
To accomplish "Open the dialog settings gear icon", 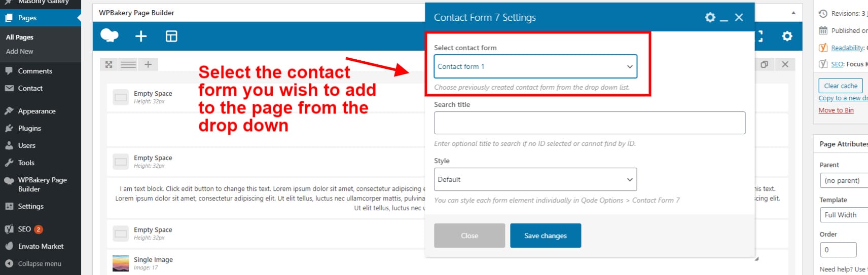I will click(710, 18).
